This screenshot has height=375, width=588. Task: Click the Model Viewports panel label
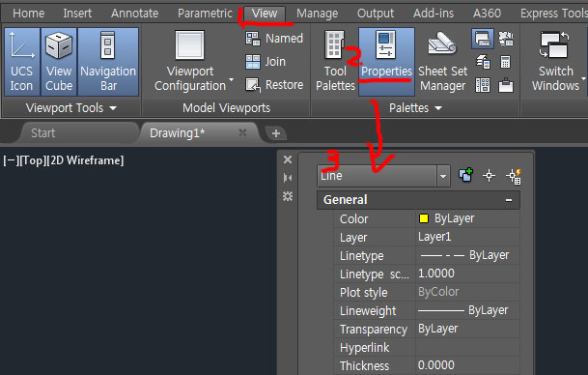226,108
